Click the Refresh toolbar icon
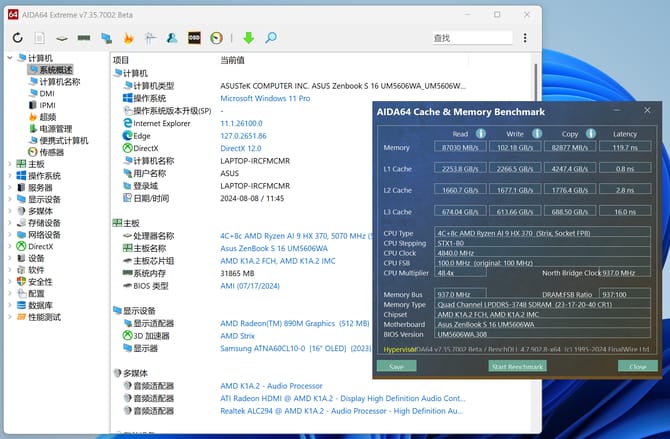Viewport: 670px width, 439px height. pyautogui.click(x=17, y=38)
